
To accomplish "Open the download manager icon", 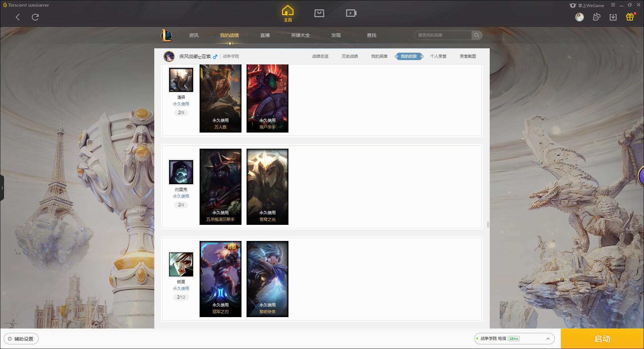I will pyautogui.click(x=613, y=17).
